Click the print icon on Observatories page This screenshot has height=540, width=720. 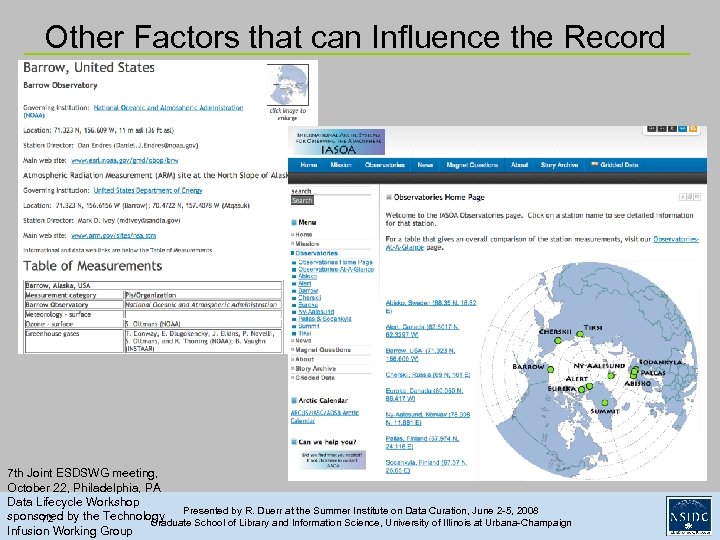(690, 197)
